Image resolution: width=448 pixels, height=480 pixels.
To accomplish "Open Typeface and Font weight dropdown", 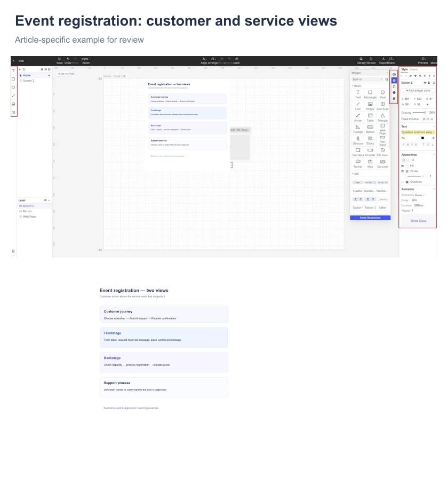I will [x=418, y=132].
